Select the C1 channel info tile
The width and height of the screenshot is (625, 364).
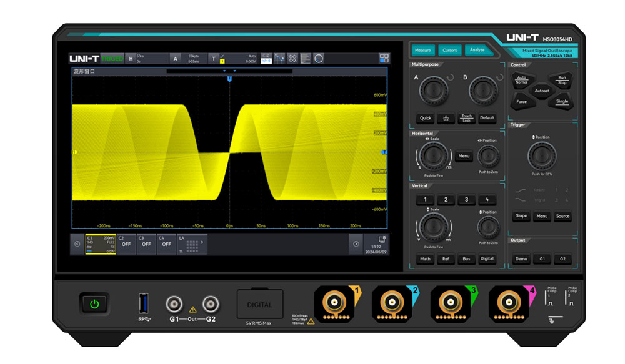(101, 244)
